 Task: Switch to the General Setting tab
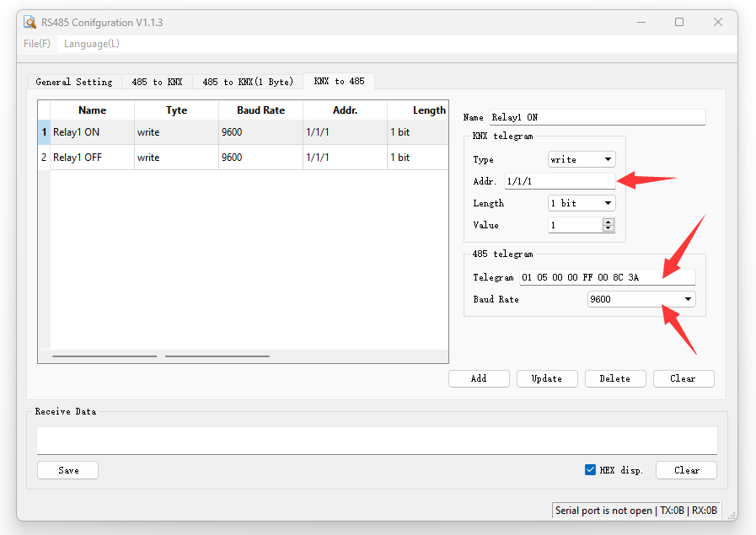[x=74, y=82]
